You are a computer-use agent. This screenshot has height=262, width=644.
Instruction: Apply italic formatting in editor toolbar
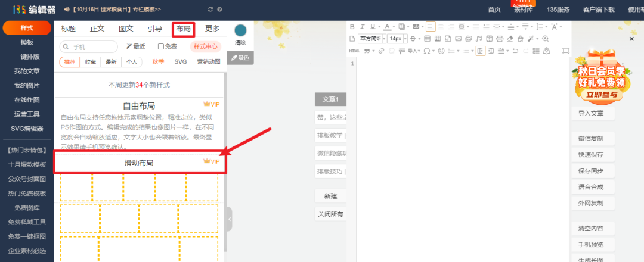[363, 27]
